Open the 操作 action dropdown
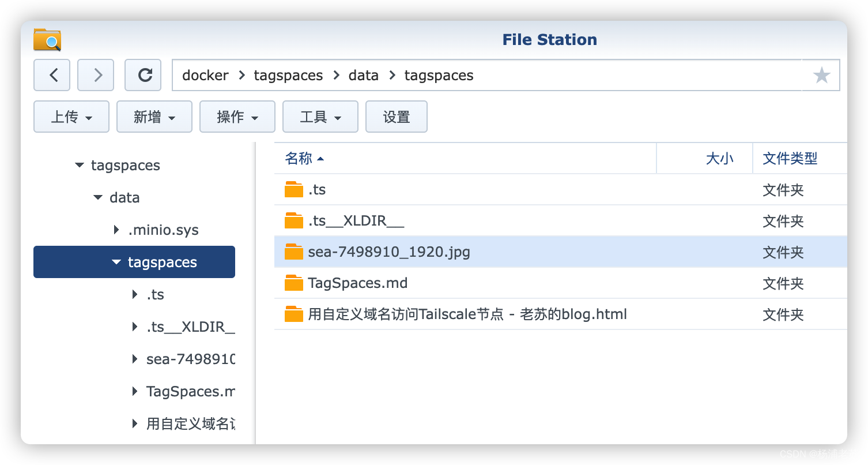 tap(237, 117)
